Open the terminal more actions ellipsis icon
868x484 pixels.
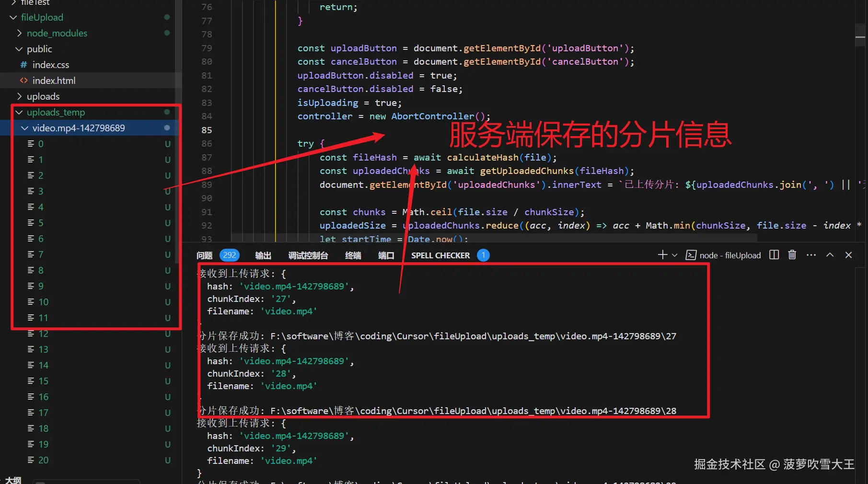(x=811, y=255)
